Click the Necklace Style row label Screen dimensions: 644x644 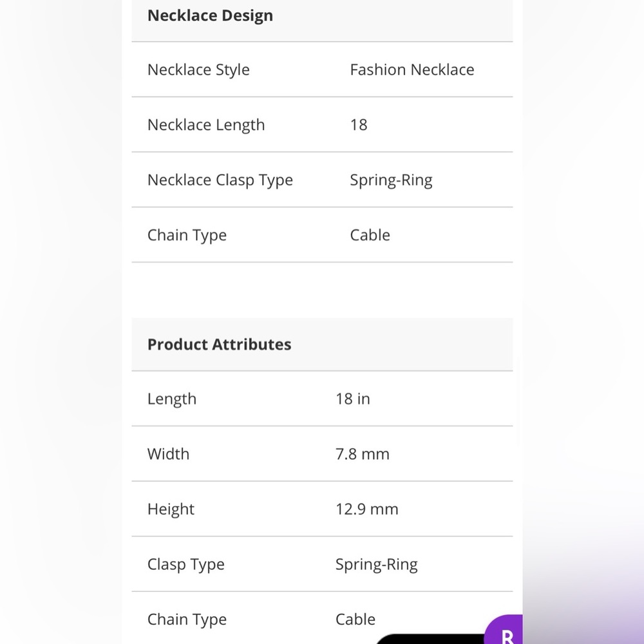(x=198, y=70)
